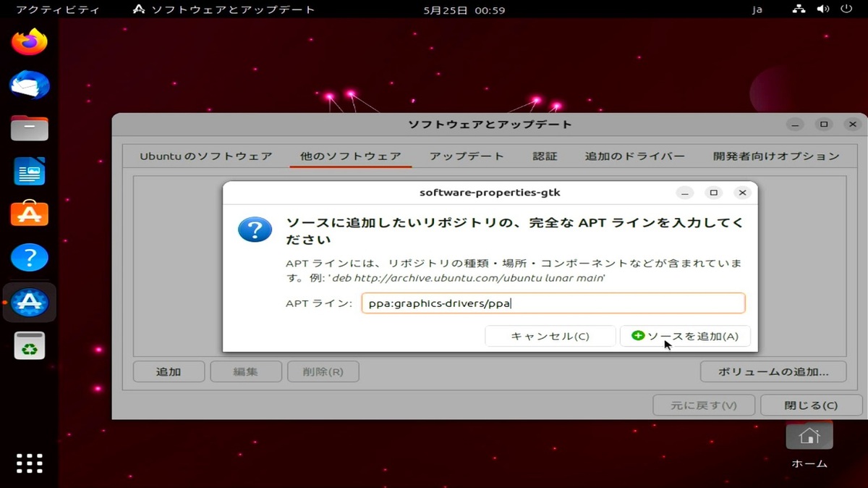Screen dimensions: 868x488
Task: Open Firefox from the dock
Action: tap(30, 41)
